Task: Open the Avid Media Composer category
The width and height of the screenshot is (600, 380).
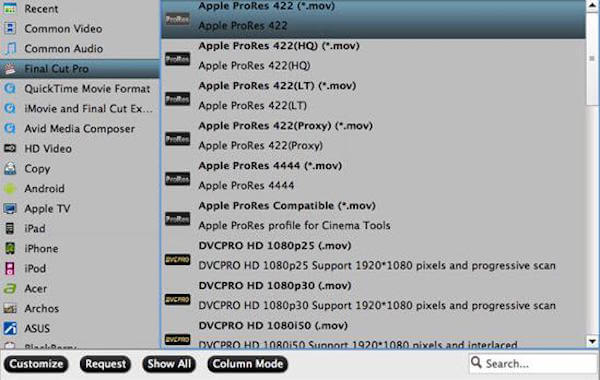Action: click(x=80, y=129)
